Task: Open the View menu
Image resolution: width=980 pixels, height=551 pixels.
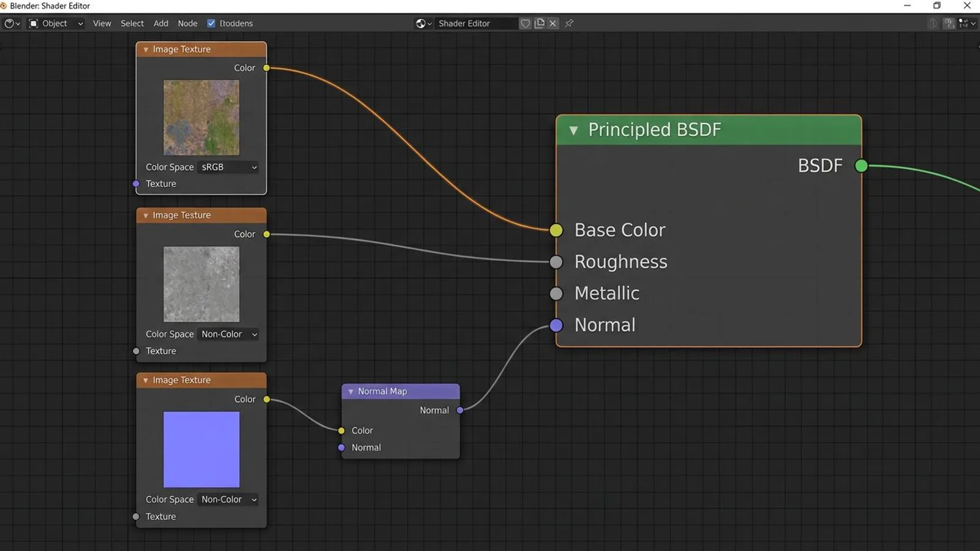Action: (x=102, y=23)
